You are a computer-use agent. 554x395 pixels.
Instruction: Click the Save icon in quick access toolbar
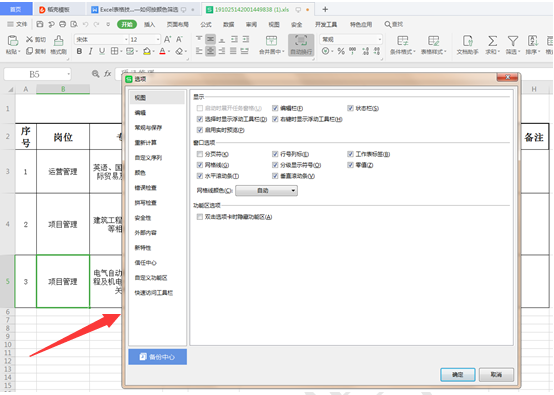click(x=40, y=24)
